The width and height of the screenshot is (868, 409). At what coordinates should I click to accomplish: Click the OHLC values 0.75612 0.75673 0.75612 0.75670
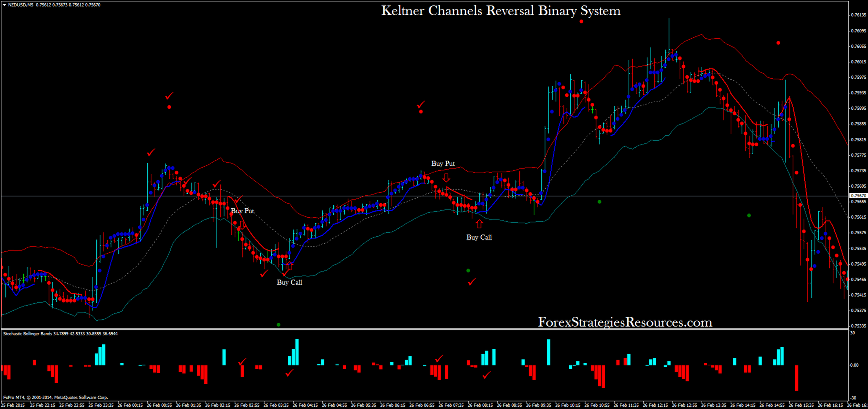(x=68, y=5)
